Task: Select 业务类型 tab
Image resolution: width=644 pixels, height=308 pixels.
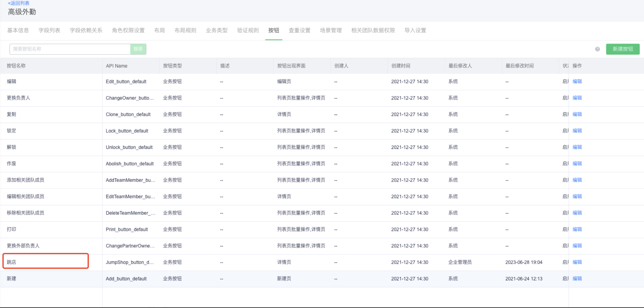Action: click(x=217, y=30)
